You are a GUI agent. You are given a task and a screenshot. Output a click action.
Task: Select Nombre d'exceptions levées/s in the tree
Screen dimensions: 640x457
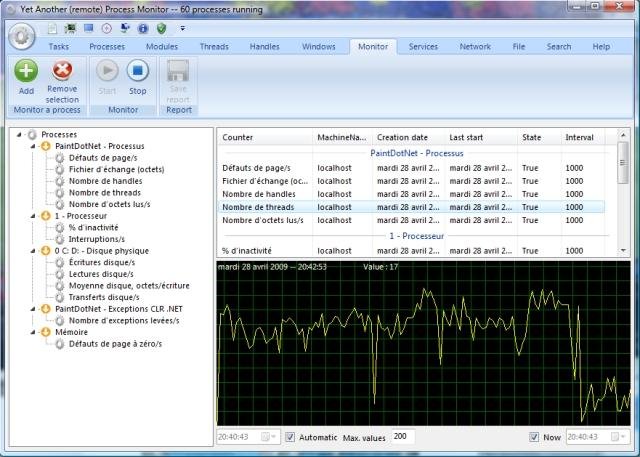click(124, 321)
